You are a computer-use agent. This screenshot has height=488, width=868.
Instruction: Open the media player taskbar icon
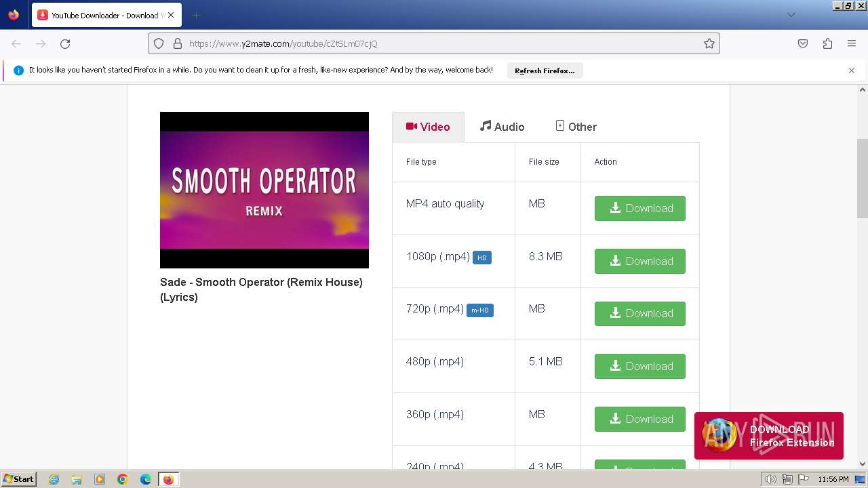click(100, 479)
